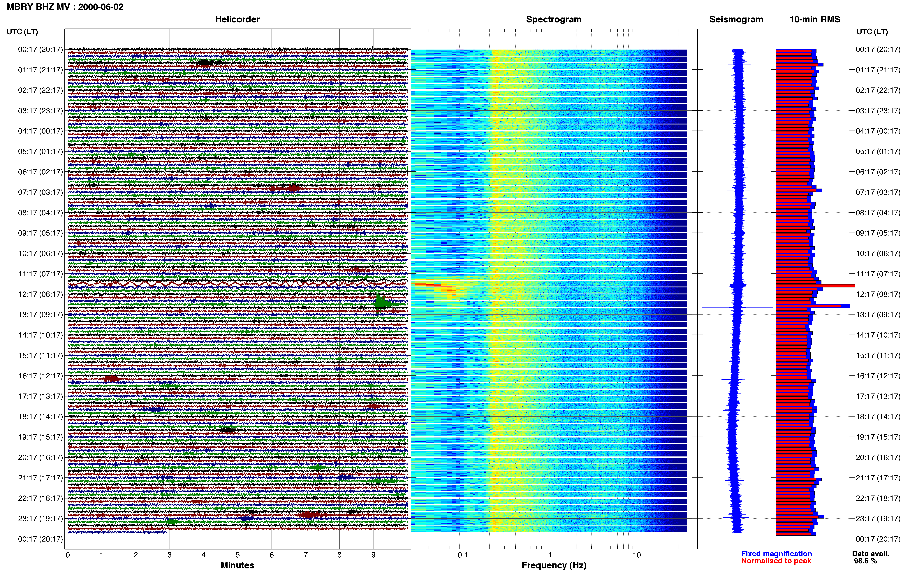
Task: Click the left 18:17 (14:17) time label
Action: [41, 417]
